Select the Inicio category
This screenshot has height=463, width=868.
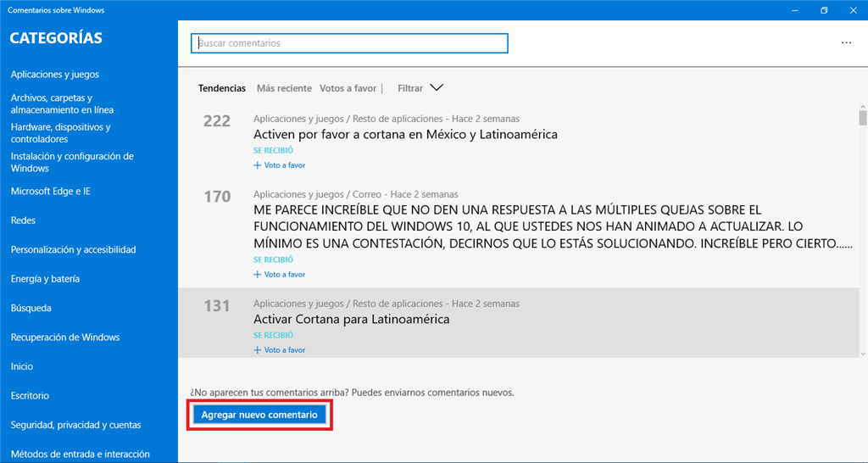pyautogui.click(x=21, y=366)
